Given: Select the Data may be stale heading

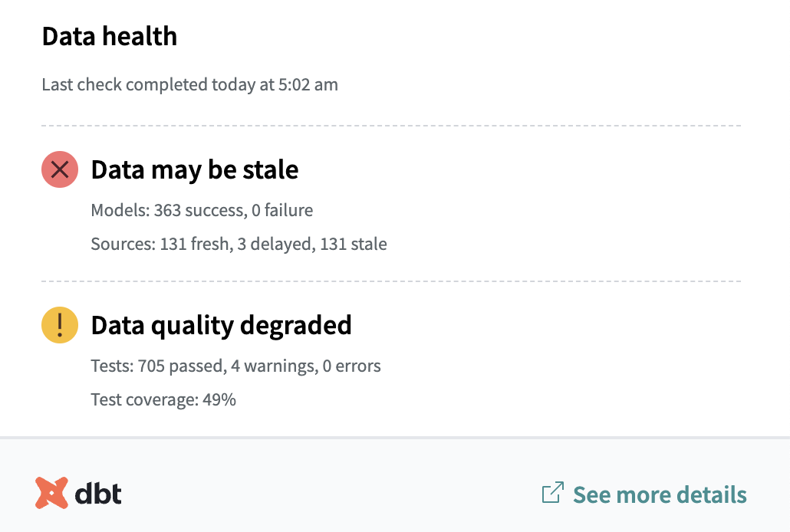Looking at the screenshot, I should (195, 169).
